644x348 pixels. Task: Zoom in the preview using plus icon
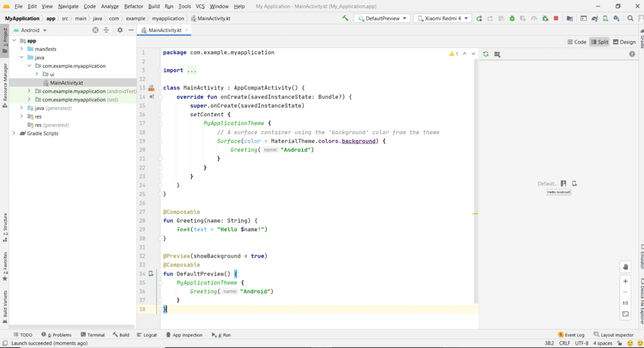tap(625, 281)
